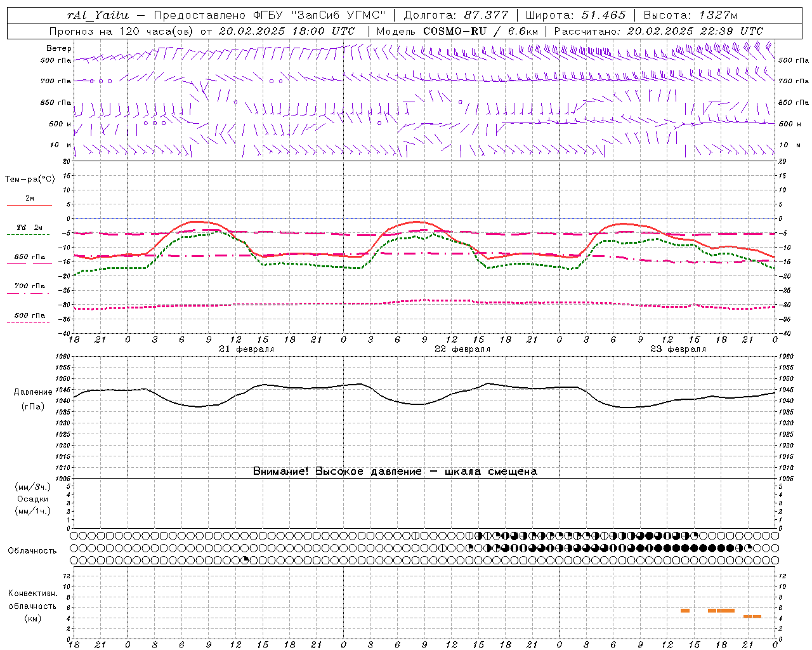Click the station name rAl_Yailu

(x=98, y=15)
